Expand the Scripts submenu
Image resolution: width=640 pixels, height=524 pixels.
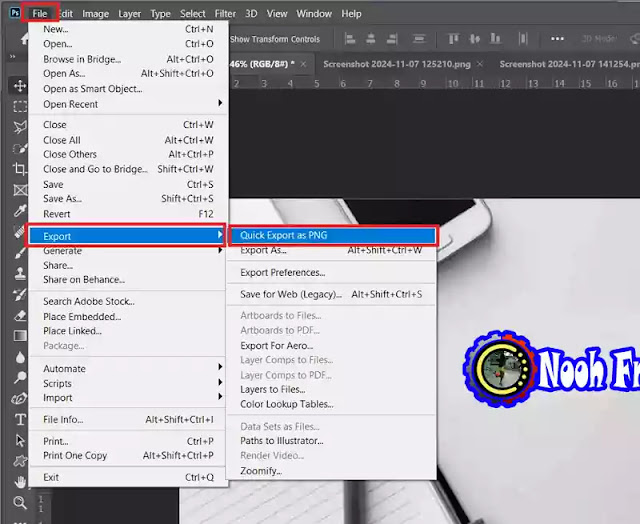pyautogui.click(x=127, y=383)
